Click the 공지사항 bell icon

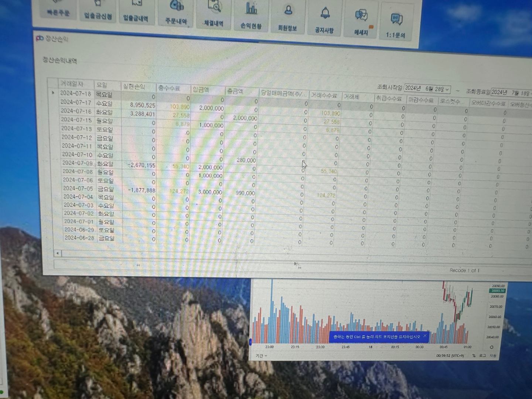pos(325,19)
